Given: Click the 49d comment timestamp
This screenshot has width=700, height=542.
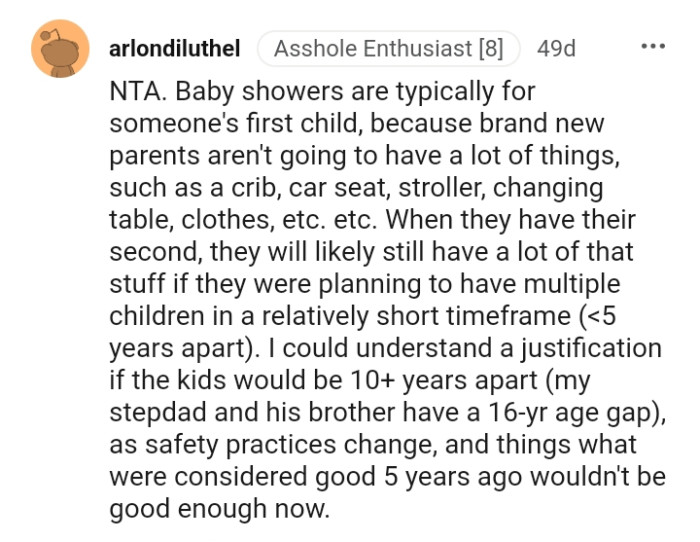Looking at the screenshot, I should [556, 48].
